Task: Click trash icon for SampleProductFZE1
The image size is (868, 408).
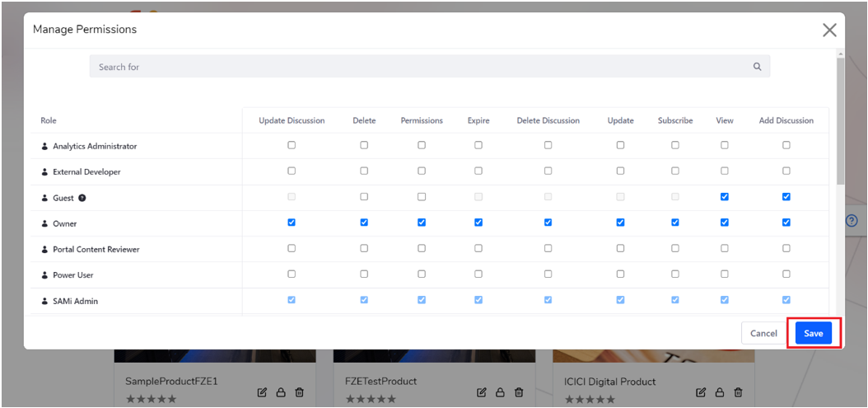Action: pos(300,392)
